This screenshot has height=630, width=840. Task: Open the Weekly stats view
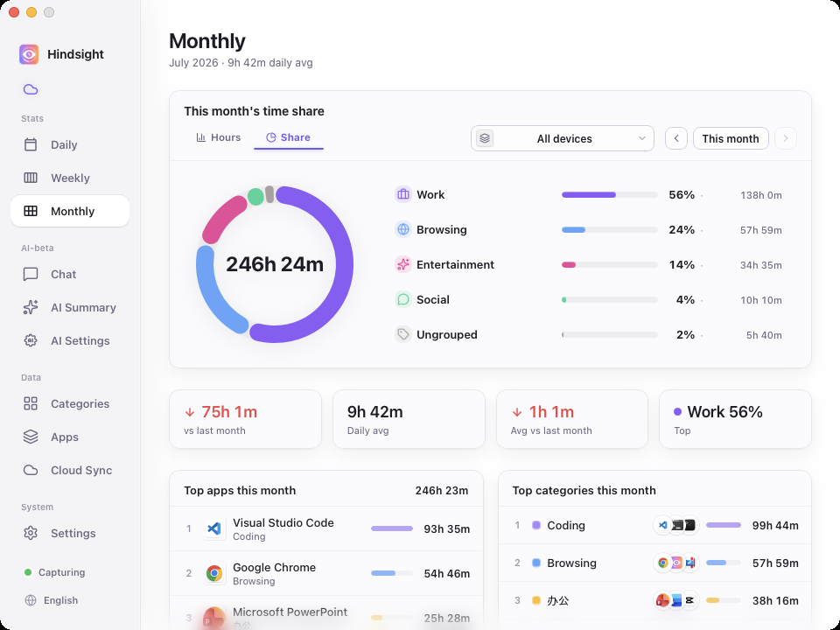[70, 178]
